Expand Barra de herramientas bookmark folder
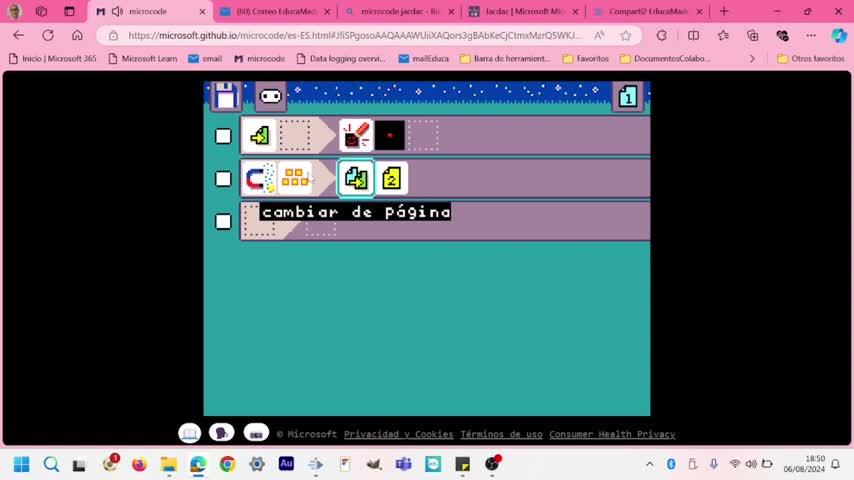Image resolution: width=854 pixels, height=480 pixels. coord(505,58)
